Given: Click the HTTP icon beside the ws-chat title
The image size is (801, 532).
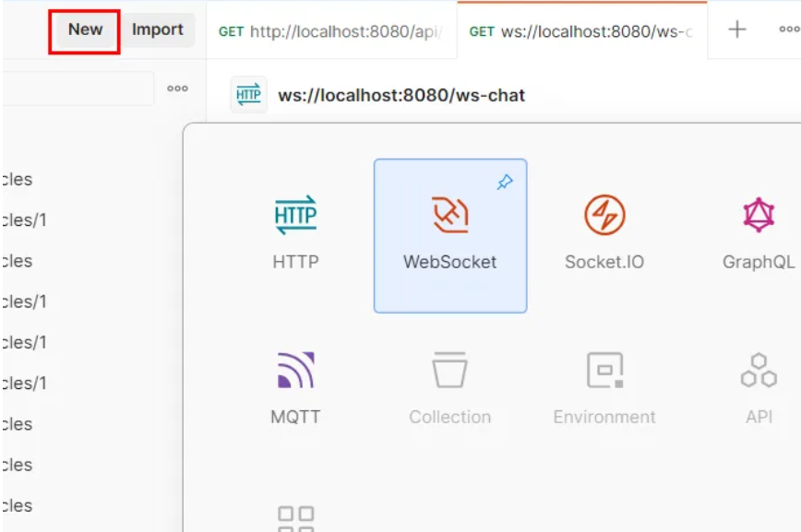Looking at the screenshot, I should click(248, 94).
